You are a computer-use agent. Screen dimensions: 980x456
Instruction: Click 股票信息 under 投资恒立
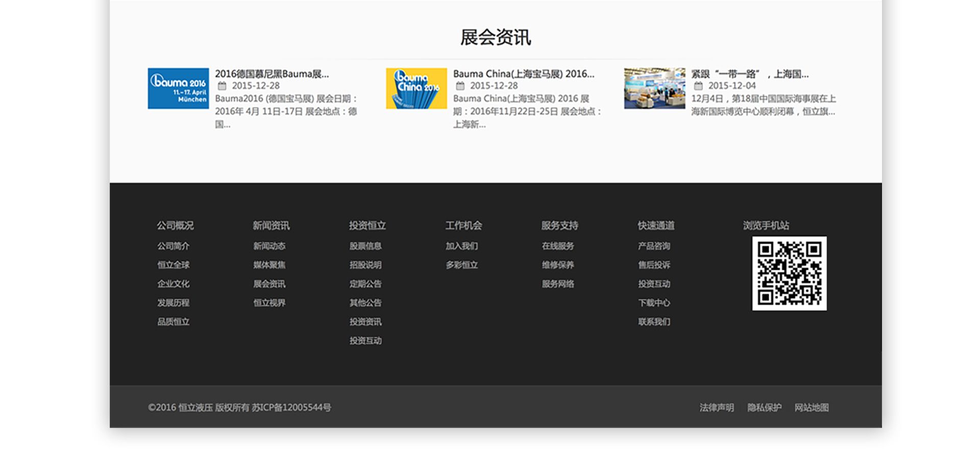point(365,246)
